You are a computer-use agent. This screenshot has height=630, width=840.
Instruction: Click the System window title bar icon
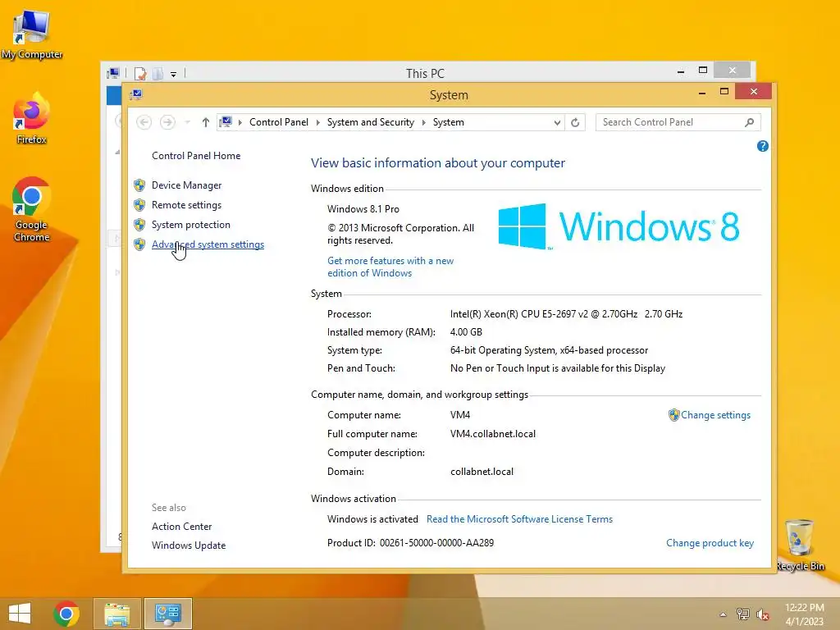click(x=136, y=95)
